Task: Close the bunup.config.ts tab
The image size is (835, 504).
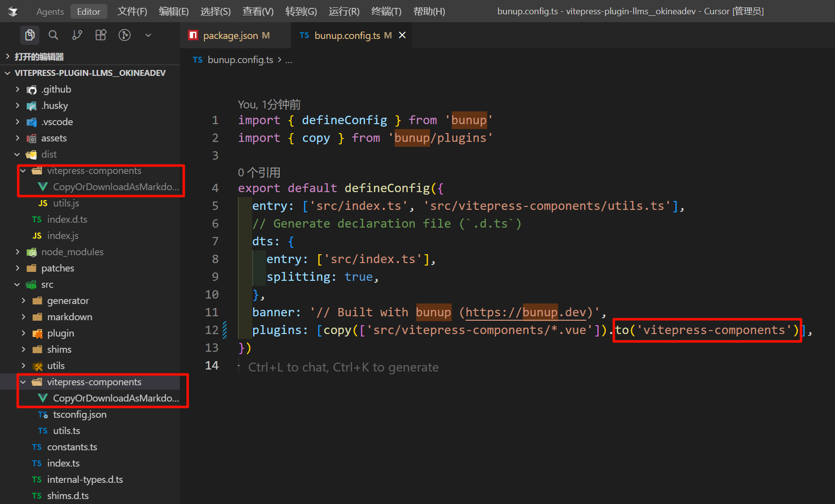Action: point(402,35)
